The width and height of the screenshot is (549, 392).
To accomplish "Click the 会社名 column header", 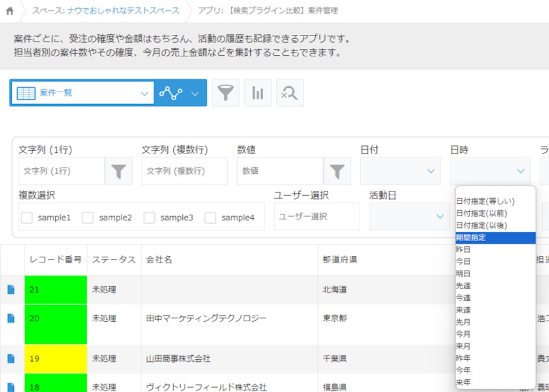I will [229, 260].
